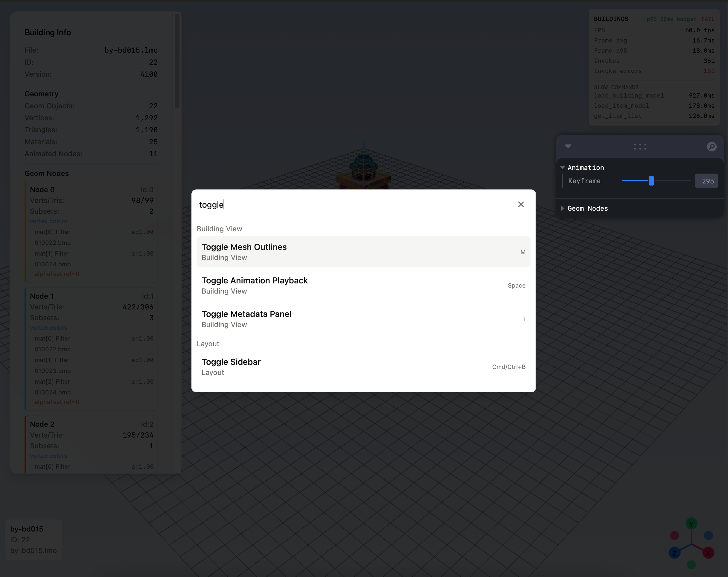728x577 pixels.
Task: Click the green Y axis gizmo handle
Action: tap(691, 524)
